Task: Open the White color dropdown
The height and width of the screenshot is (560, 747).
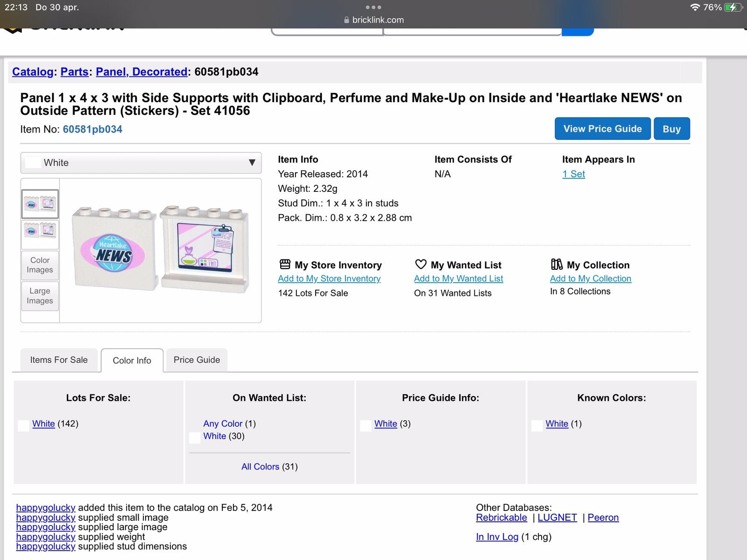Action: (141, 163)
